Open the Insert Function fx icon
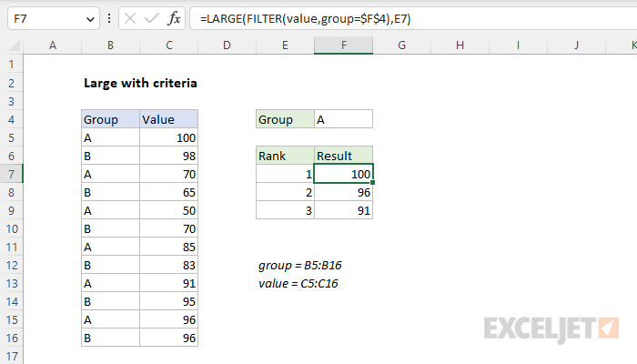637x364 pixels. [x=174, y=18]
